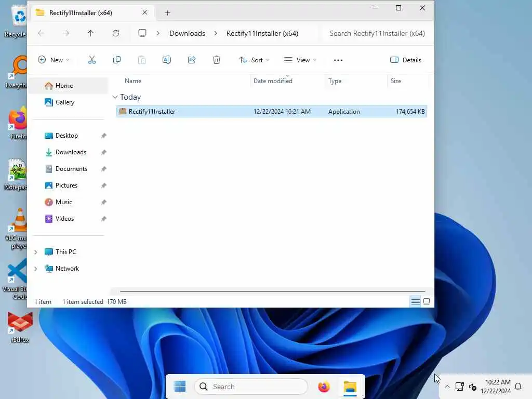Click the Cut scissors icon
This screenshot has width=532, height=399.
(91, 60)
